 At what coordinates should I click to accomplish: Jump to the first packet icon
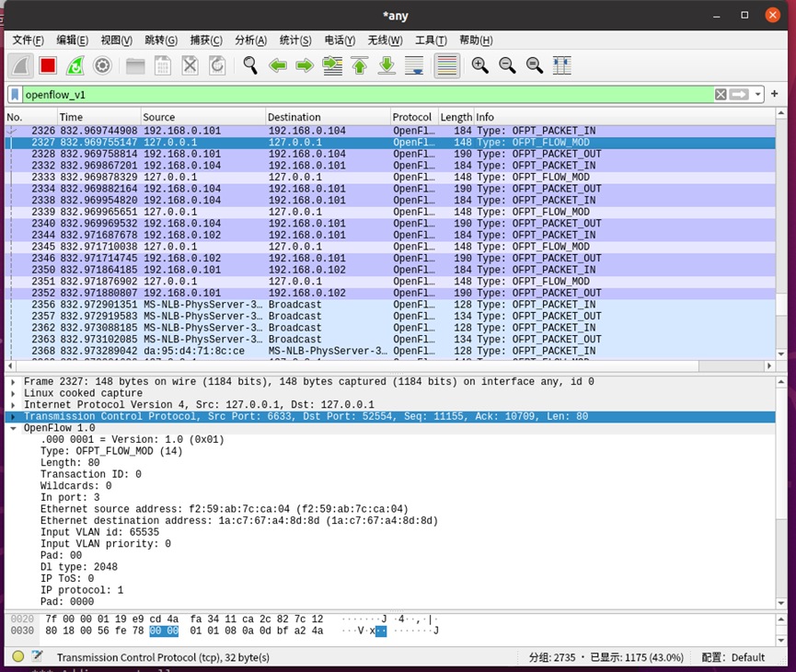pyautogui.click(x=360, y=65)
